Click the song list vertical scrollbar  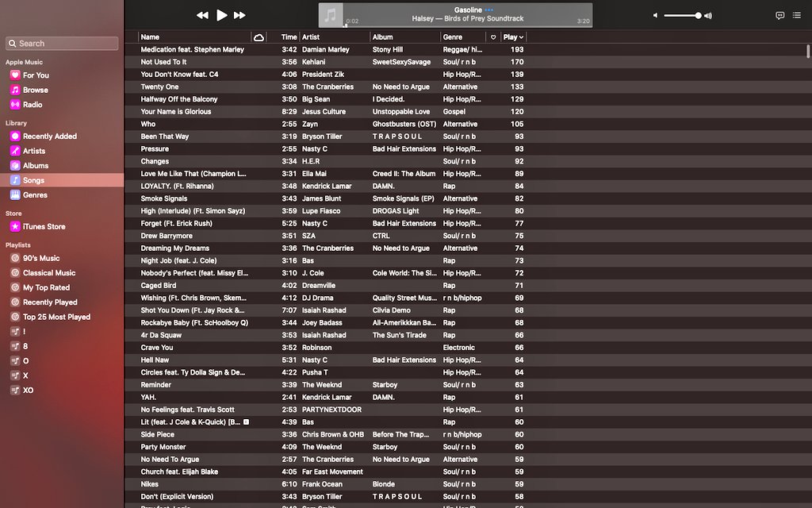808,52
